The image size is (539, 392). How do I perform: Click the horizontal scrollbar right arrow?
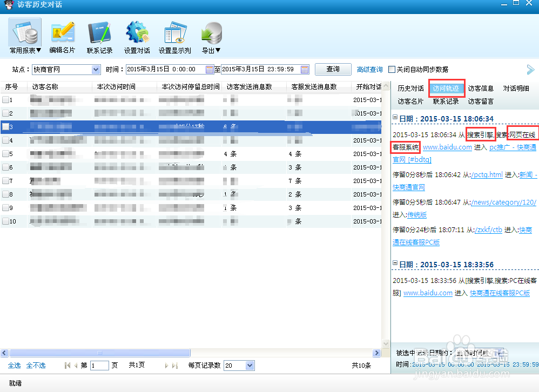click(x=377, y=353)
